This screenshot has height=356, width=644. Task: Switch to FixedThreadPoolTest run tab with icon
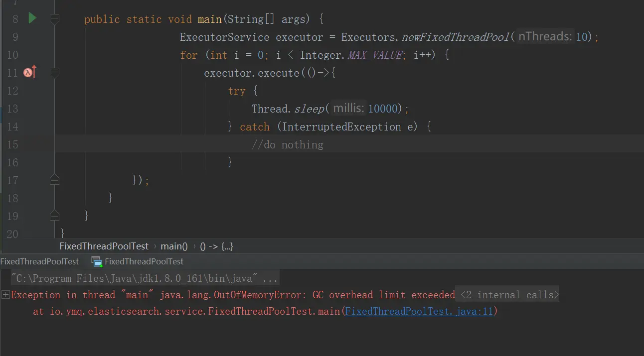tap(138, 261)
